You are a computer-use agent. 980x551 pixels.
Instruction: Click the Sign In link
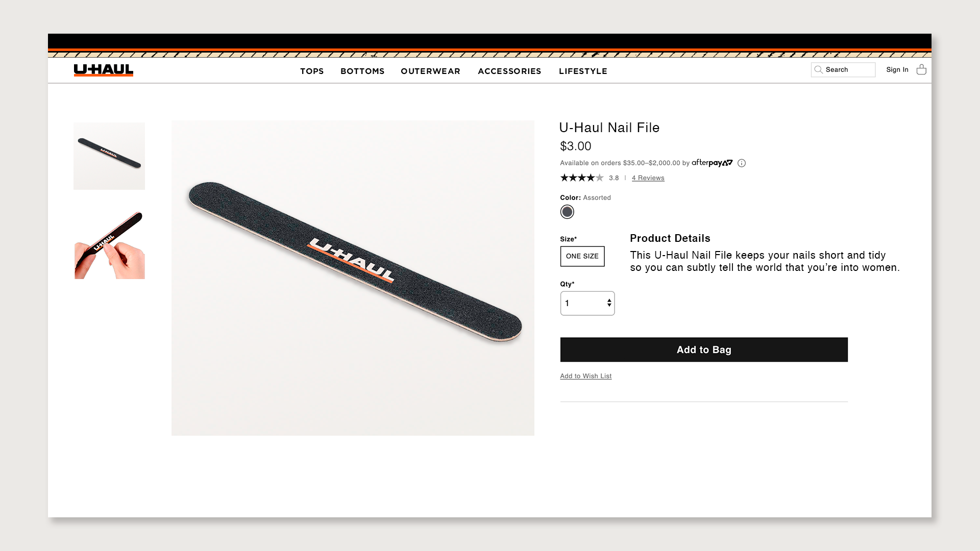click(x=897, y=70)
